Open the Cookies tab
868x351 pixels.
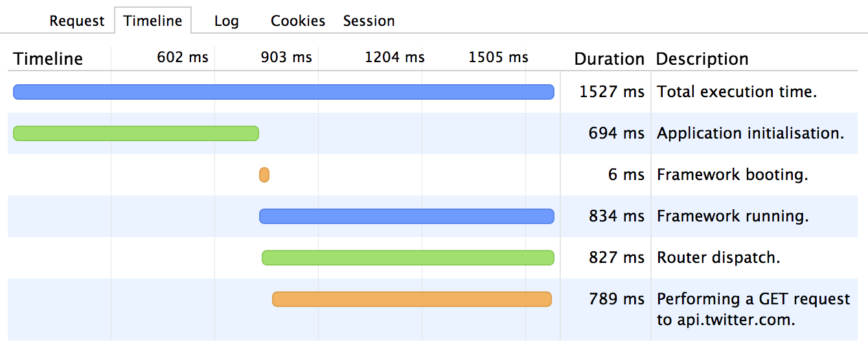click(x=298, y=21)
